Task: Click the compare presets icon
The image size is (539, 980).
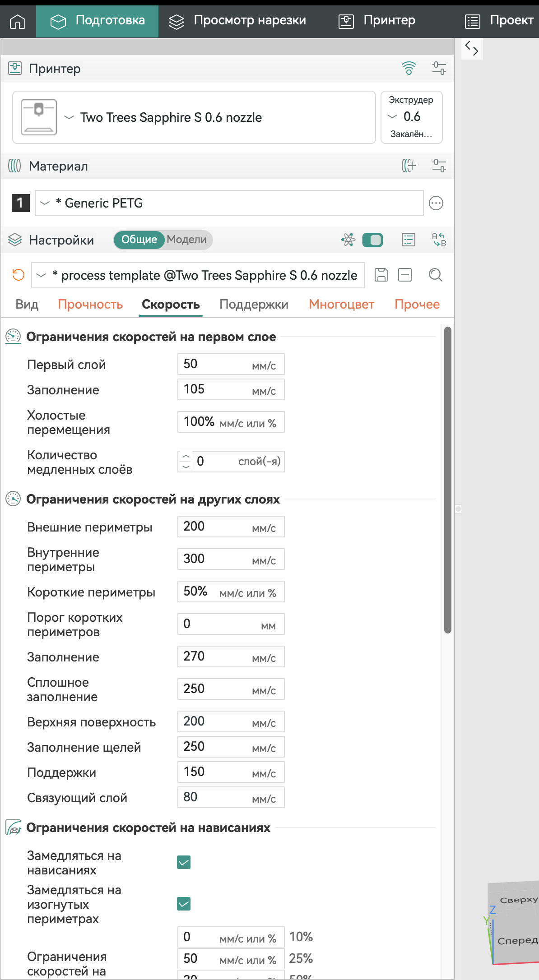Action: pyautogui.click(x=439, y=240)
